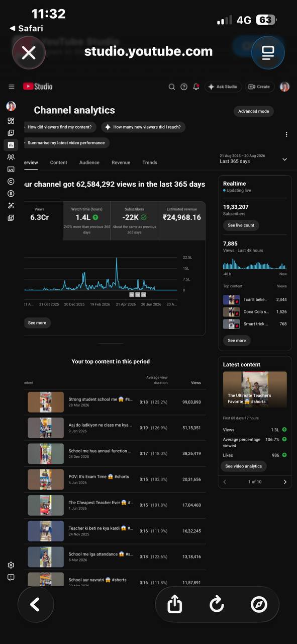Open the account avatar in the header
This screenshot has width=297, height=644.
(x=284, y=87)
